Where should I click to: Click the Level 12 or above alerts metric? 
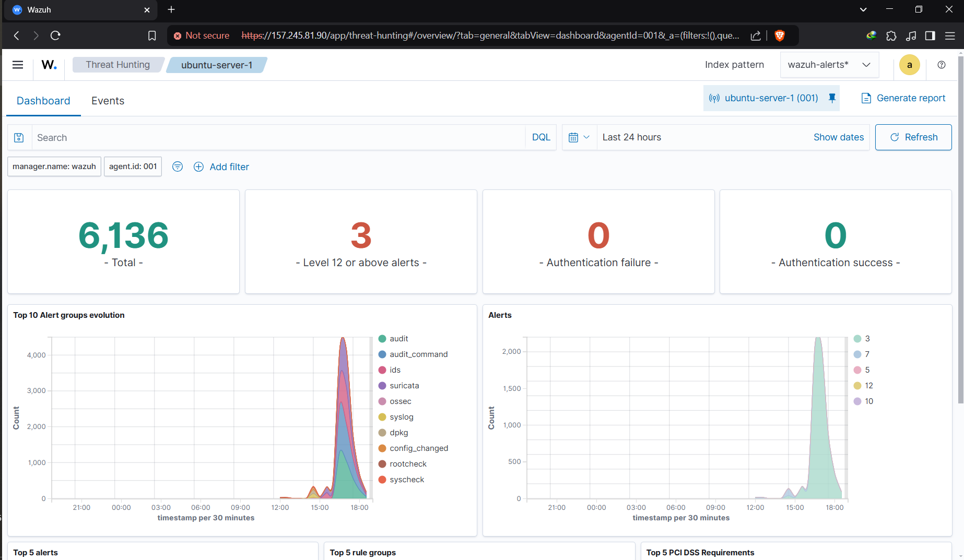point(361,242)
